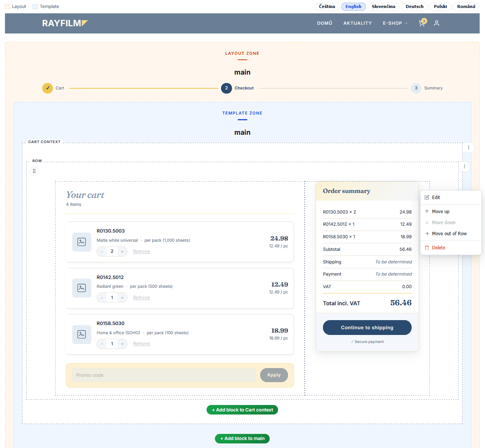Switch language to Slovenčina
The image size is (485, 448).
pyautogui.click(x=383, y=6)
